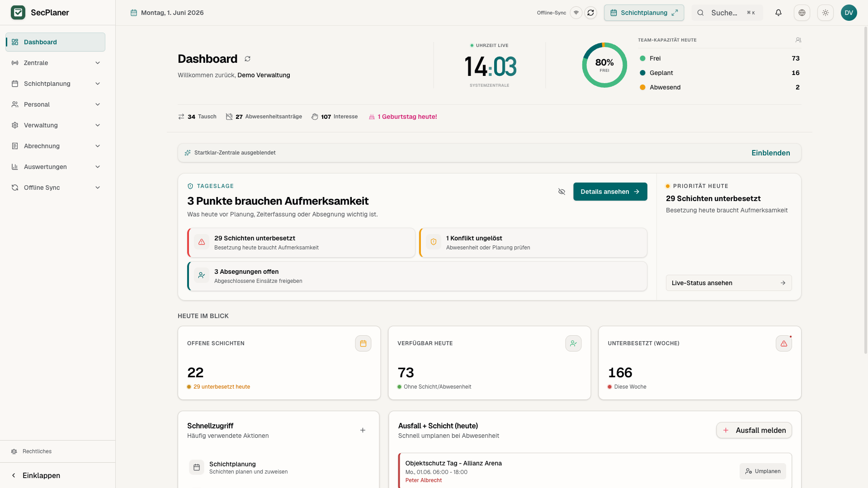Open 1 Konflikt ungelöst card
This screenshot has width=868, height=488.
click(533, 243)
